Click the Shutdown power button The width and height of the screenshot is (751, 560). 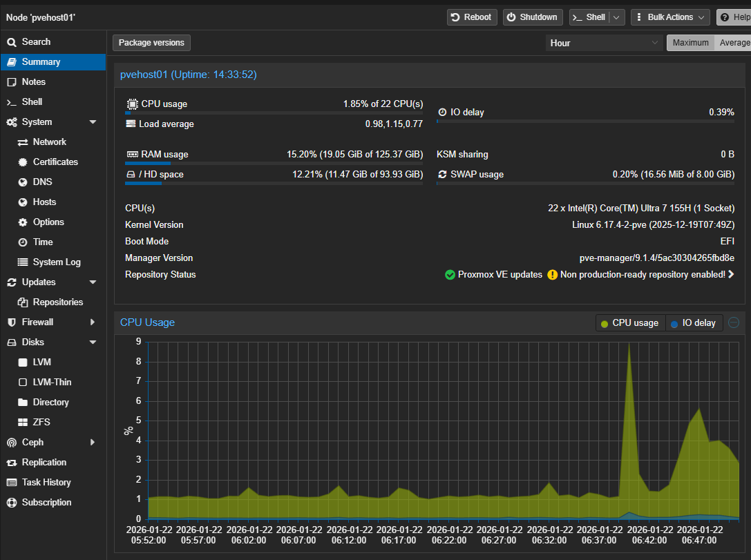[532, 17]
